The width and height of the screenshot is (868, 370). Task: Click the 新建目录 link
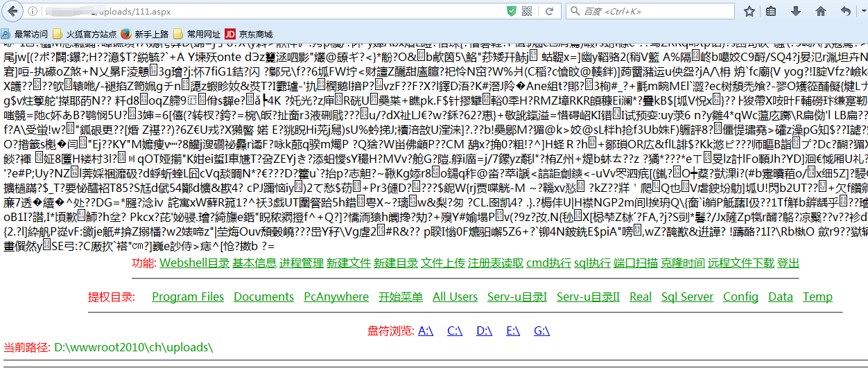click(x=396, y=263)
